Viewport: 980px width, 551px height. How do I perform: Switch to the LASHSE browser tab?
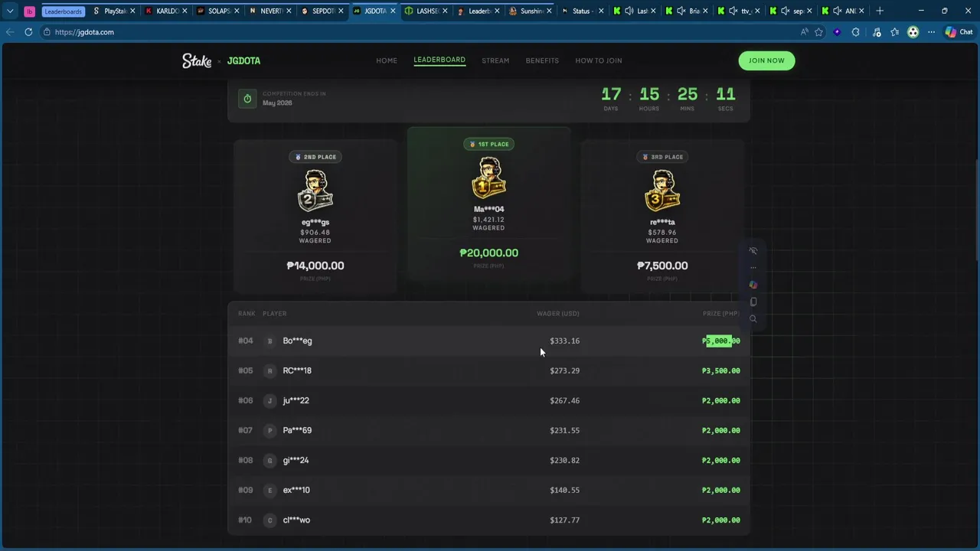click(427, 11)
